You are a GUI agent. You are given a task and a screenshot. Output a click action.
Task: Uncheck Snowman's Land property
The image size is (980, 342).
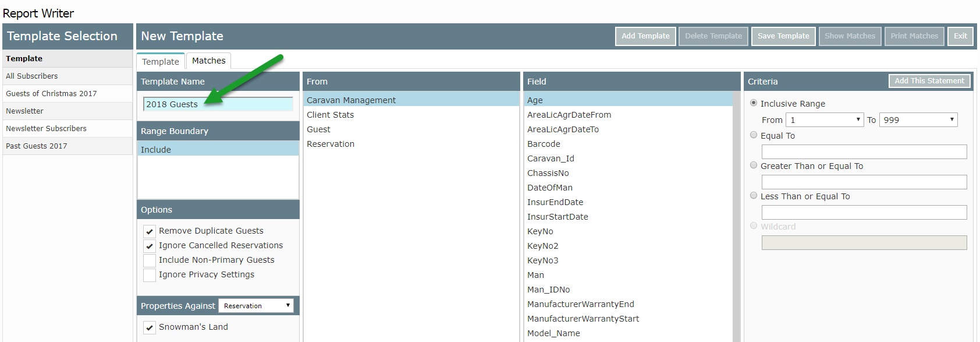click(150, 327)
